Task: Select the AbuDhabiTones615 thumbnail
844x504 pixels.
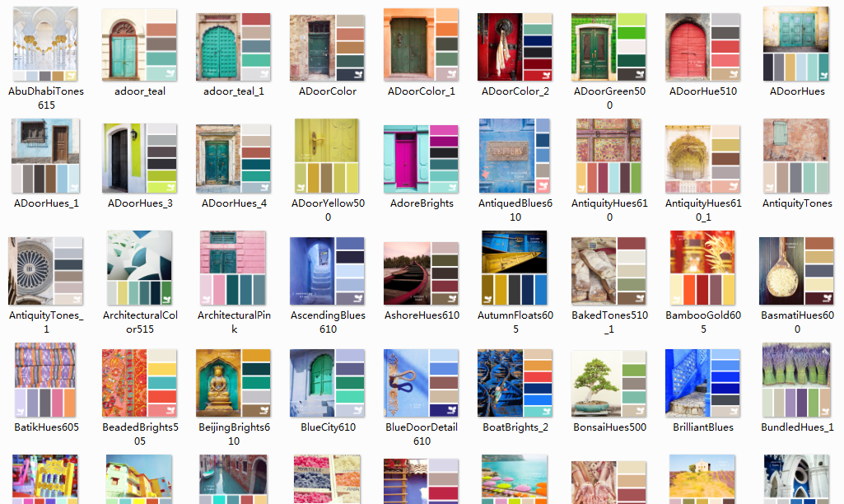Action: 45,44
